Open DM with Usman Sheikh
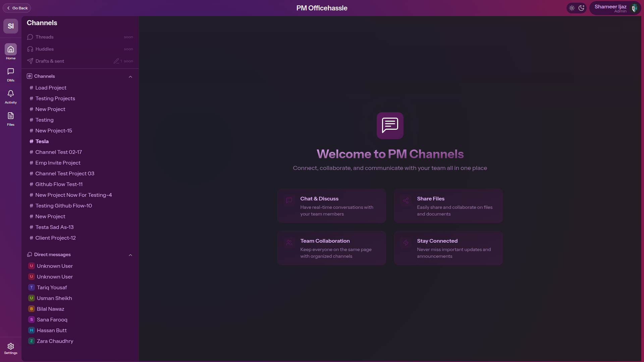This screenshot has height=362, width=644. pos(80,298)
